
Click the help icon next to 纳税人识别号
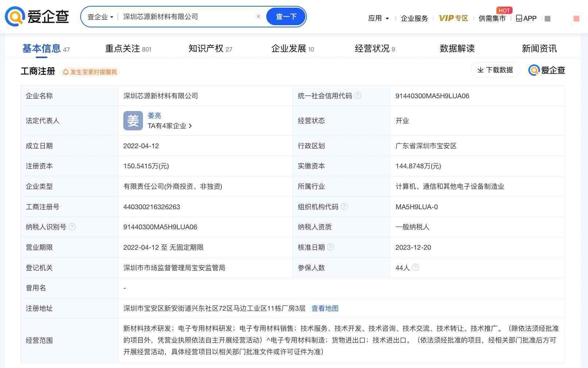click(x=72, y=227)
